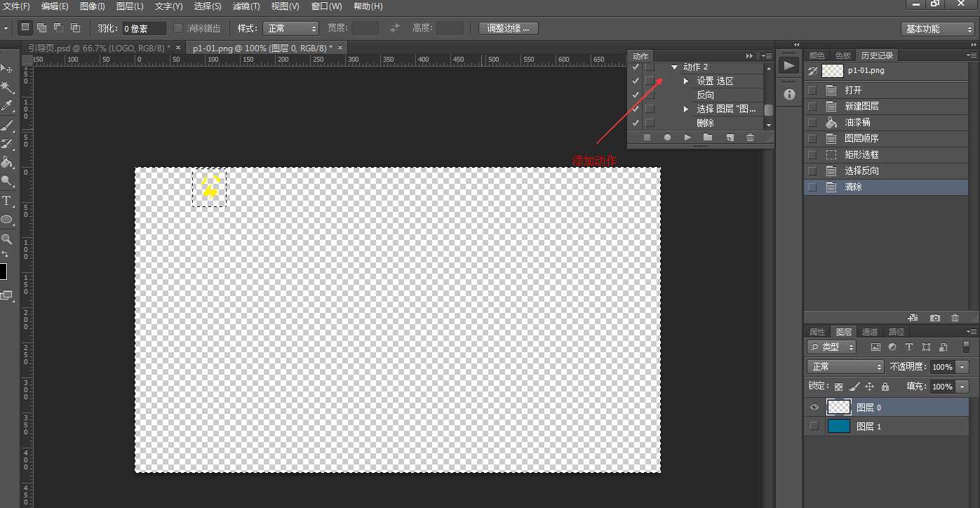
Task: Create new snapshot camera icon
Action: click(x=934, y=318)
